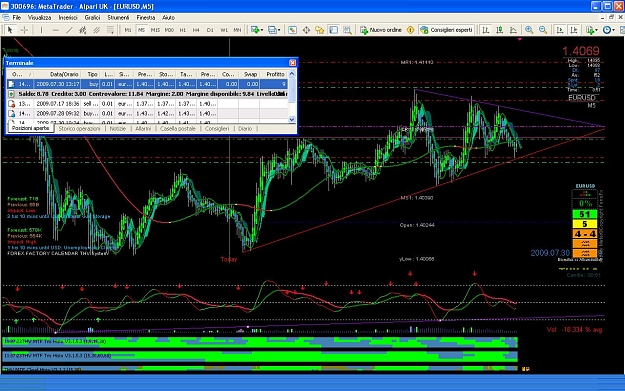
Task: Switch chart to H4 timeframe
Action: point(196,30)
